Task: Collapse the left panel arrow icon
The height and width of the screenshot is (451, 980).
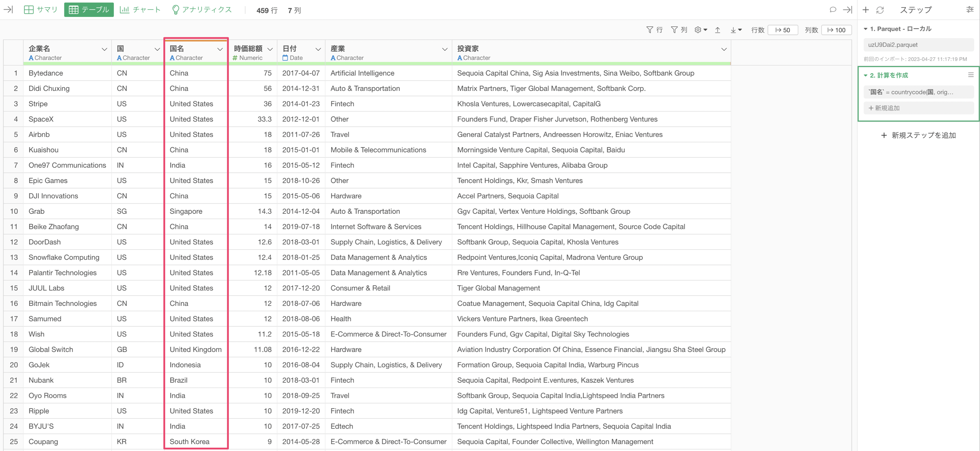Action: click(x=8, y=10)
